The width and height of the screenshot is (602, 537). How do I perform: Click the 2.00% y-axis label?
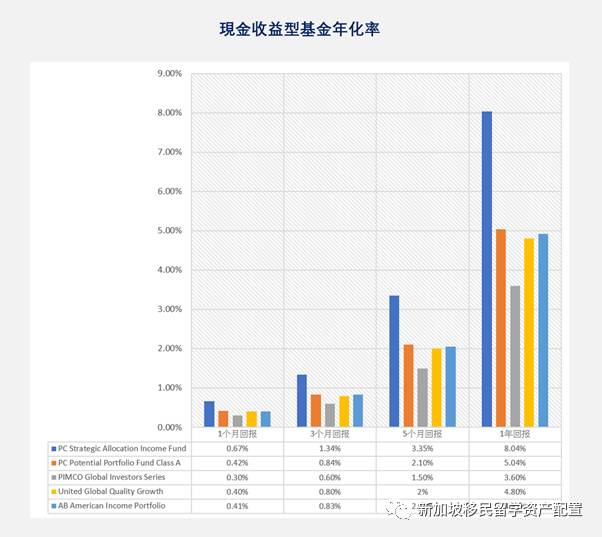[169, 349]
